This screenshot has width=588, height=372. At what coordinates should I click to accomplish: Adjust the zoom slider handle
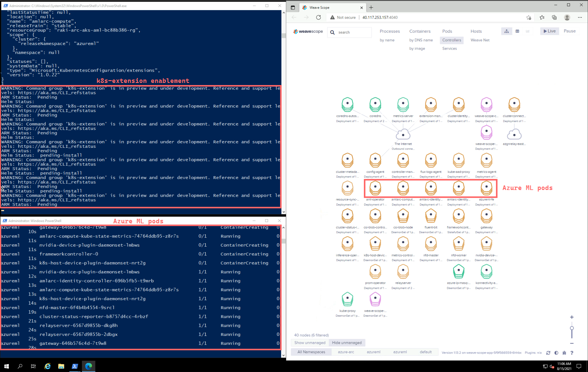pyautogui.click(x=572, y=328)
